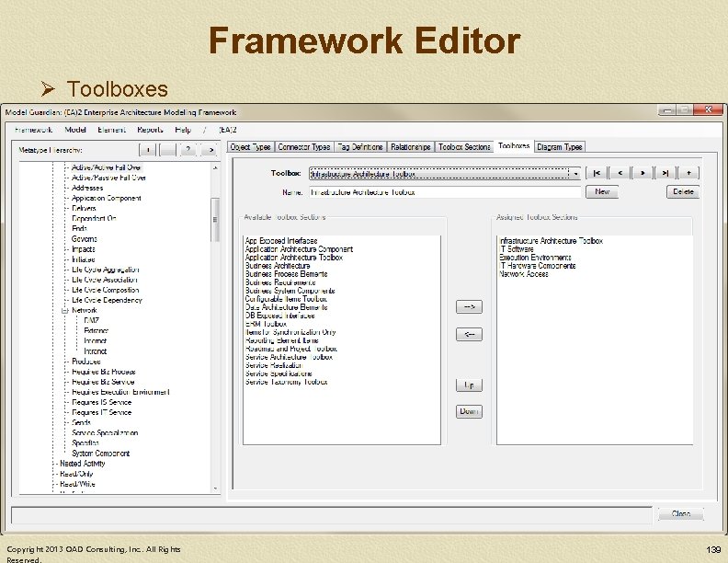Click the New button
Viewport: 728px width, 563px height.
pyautogui.click(x=602, y=192)
